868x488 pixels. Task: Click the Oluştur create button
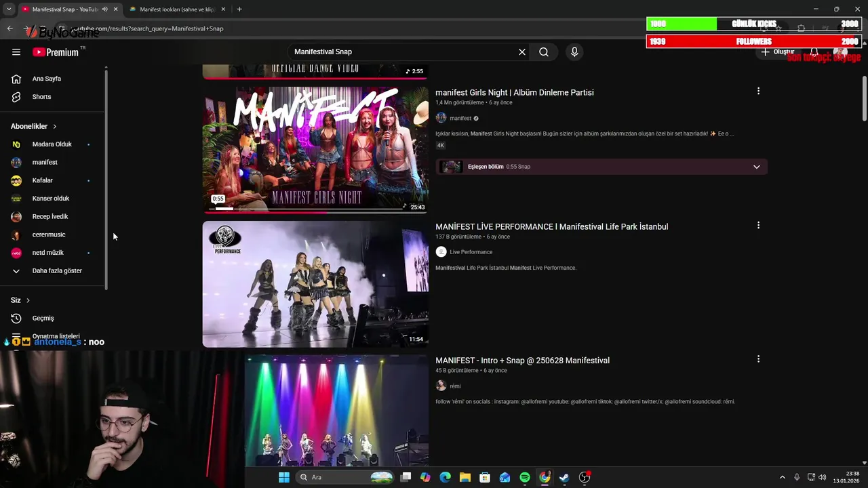[x=777, y=52]
